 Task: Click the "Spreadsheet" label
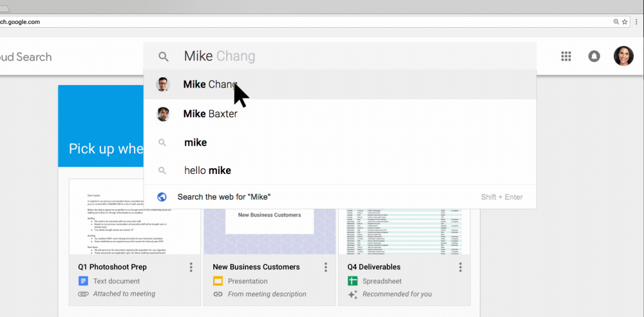[382, 281]
